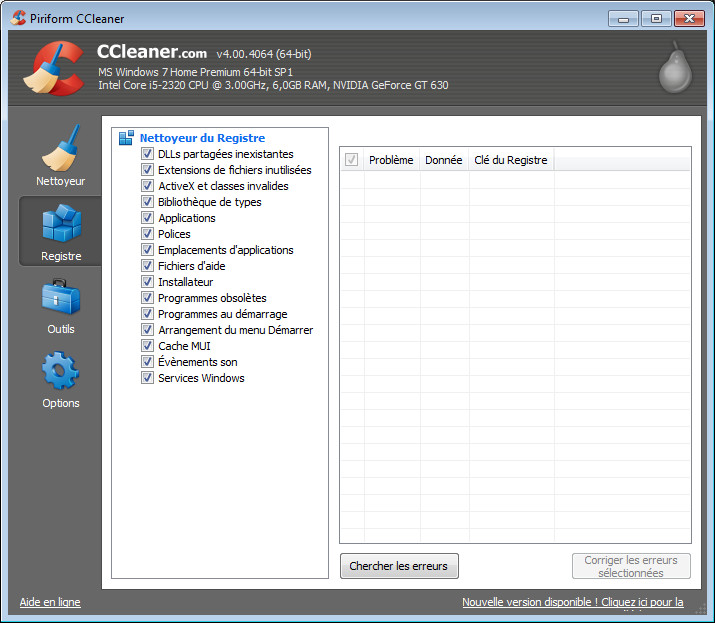This screenshot has height=623, width=715.
Task: Click the v4.00.4064 (64-bit) version text
Action: pos(264,54)
